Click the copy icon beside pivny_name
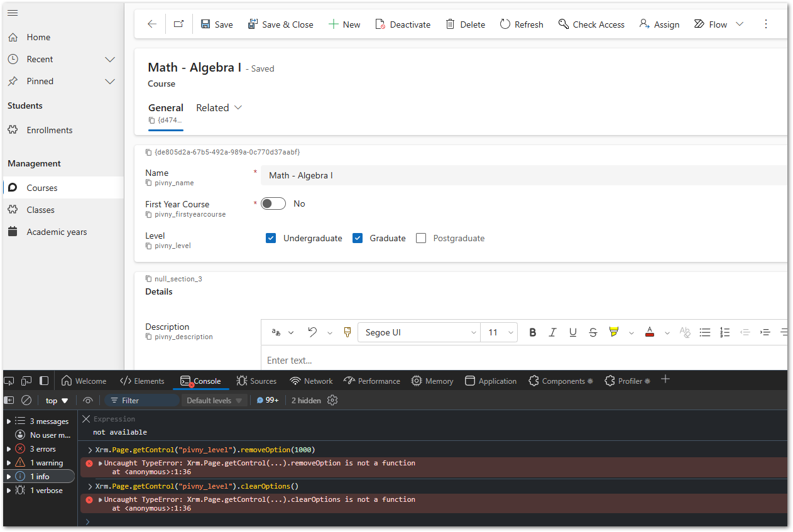The height and width of the screenshot is (532, 793). (149, 183)
